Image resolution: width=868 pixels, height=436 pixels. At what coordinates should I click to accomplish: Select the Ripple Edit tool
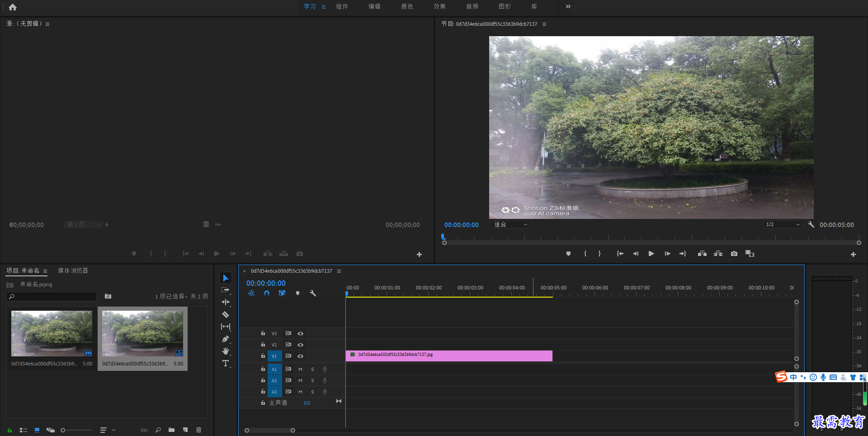click(x=226, y=302)
